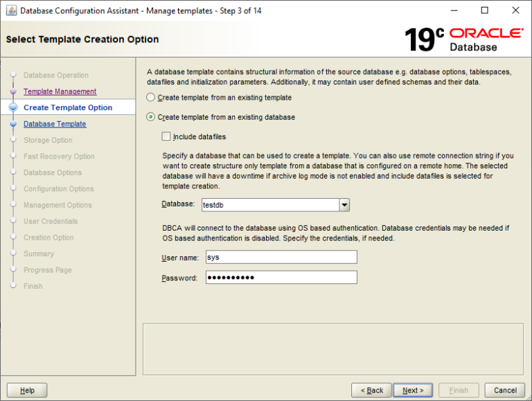
Task: Click the Database Operation step label
Action: point(56,75)
